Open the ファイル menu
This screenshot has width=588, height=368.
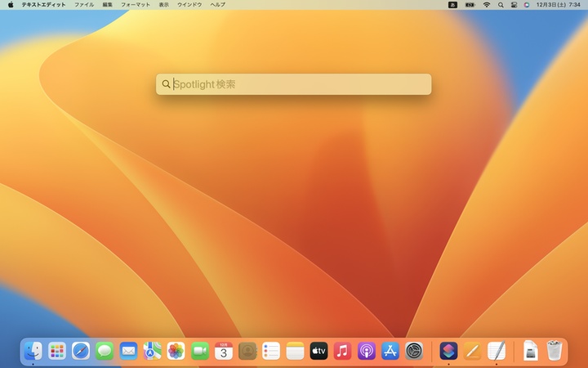pos(84,5)
